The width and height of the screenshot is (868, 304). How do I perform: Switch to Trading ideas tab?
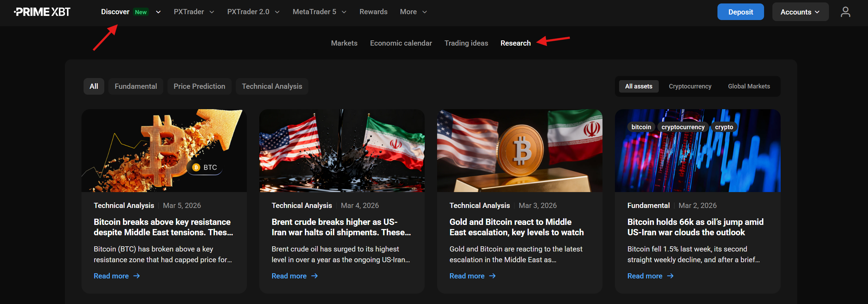point(466,43)
